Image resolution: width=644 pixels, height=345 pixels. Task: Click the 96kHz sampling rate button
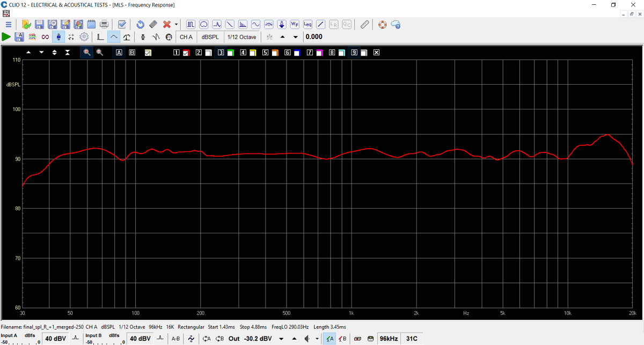389,339
